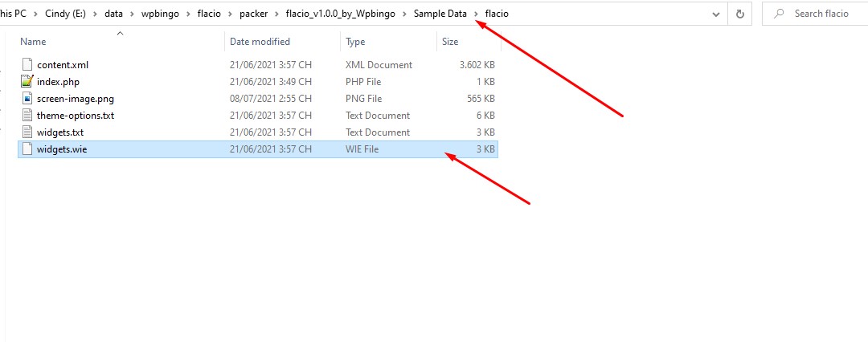Open the address bar history dropdown
868x342 pixels.
(x=715, y=14)
